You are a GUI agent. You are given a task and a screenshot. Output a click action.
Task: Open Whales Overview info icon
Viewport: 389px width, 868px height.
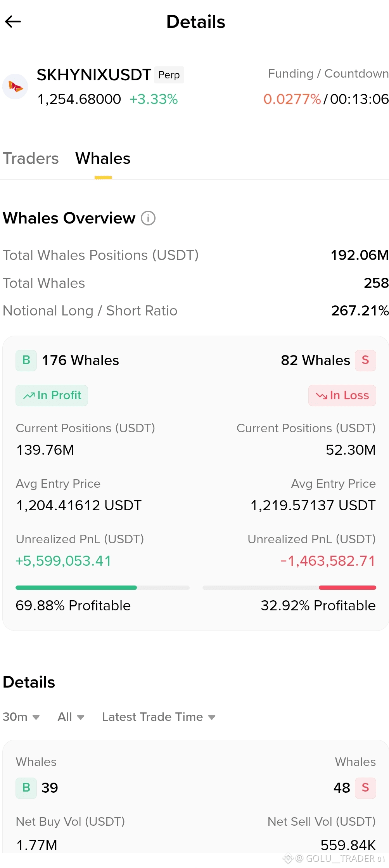pyautogui.click(x=148, y=218)
